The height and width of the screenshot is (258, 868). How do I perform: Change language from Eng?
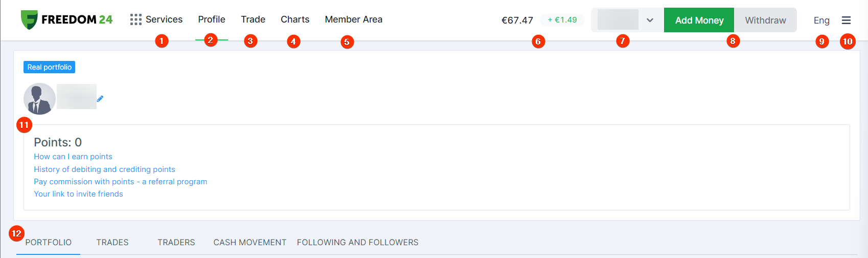[x=821, y=20]
